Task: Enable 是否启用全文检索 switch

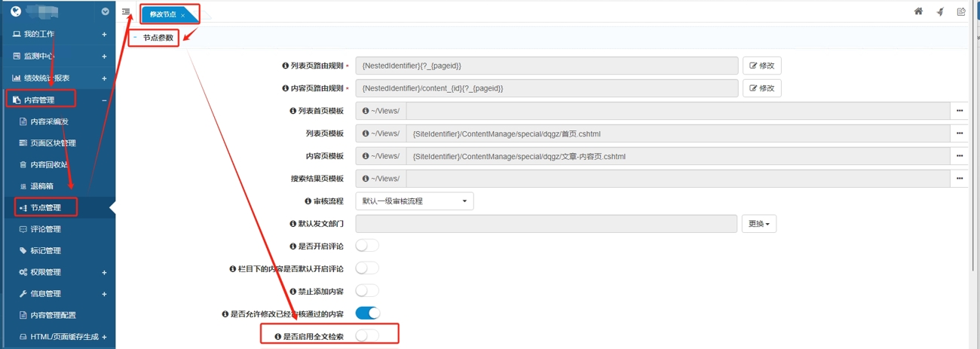Action: pyautogui.click(x=367, y=336)
